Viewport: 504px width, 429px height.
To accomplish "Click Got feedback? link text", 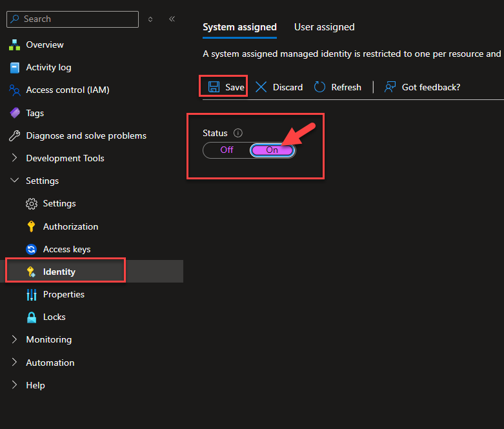I will point(431,87).
